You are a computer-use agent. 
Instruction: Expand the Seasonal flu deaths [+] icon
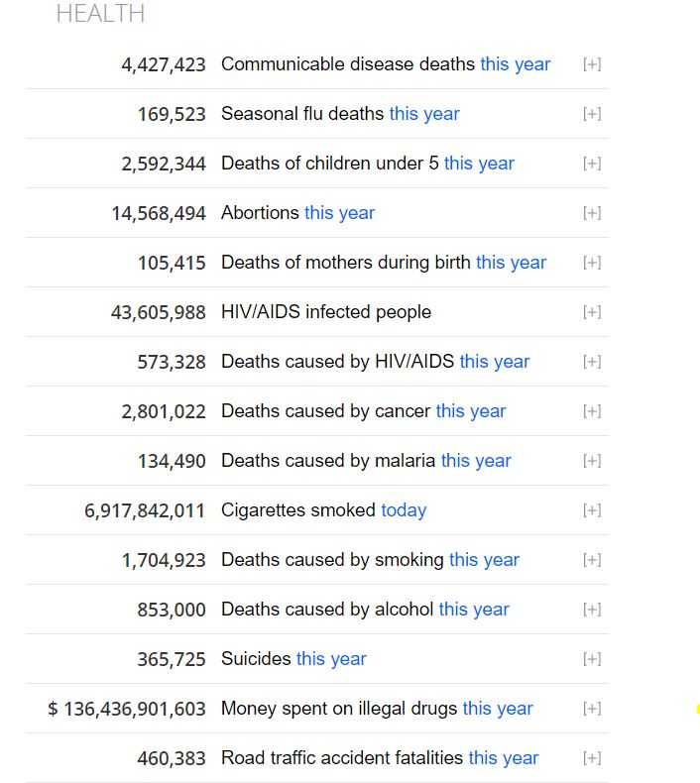(592, 114)
